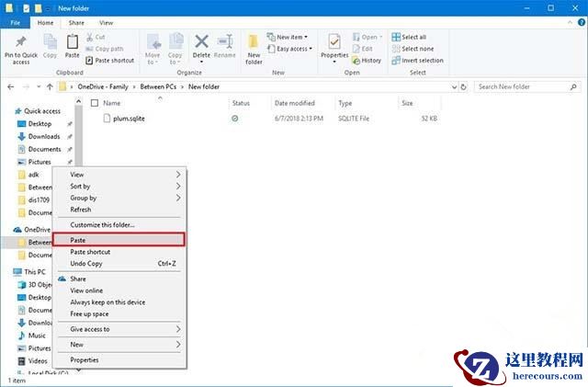The width and height of the screenshot is (588, 387).
Task: Click Between PCs breadcrumb
Action: (x=158, y=86)
